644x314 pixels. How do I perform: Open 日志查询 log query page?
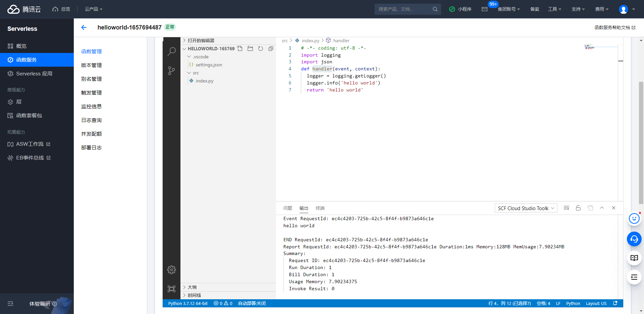pos(92,120)
